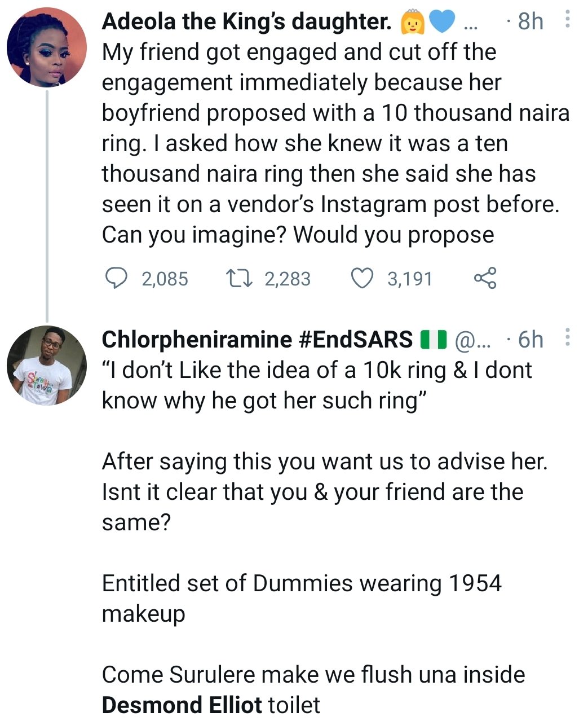
Task: Tap the 3,191 likes count
Action: tap(410, 279)
